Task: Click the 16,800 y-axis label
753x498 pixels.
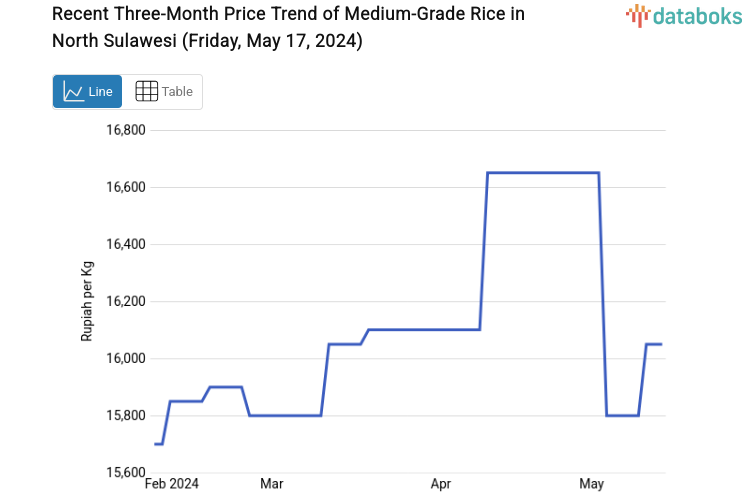Action: [127, 131]
